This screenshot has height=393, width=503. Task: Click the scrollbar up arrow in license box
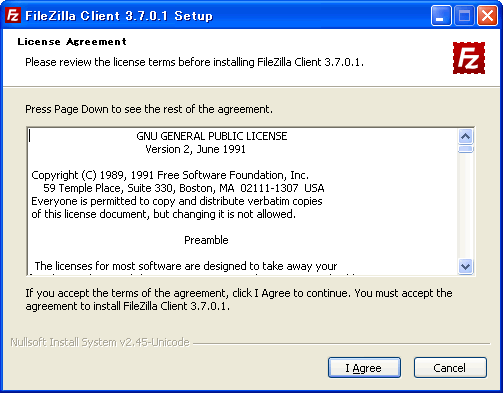[465, 136]
